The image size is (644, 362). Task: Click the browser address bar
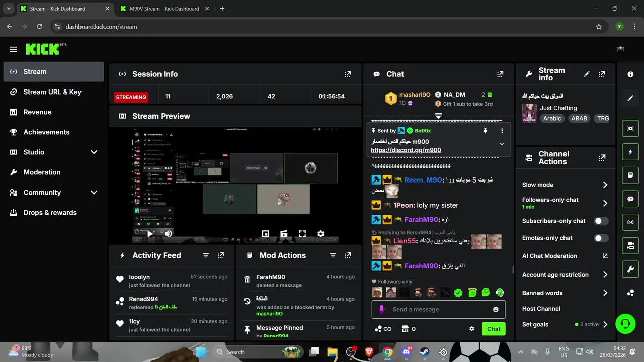coord(322,27)
